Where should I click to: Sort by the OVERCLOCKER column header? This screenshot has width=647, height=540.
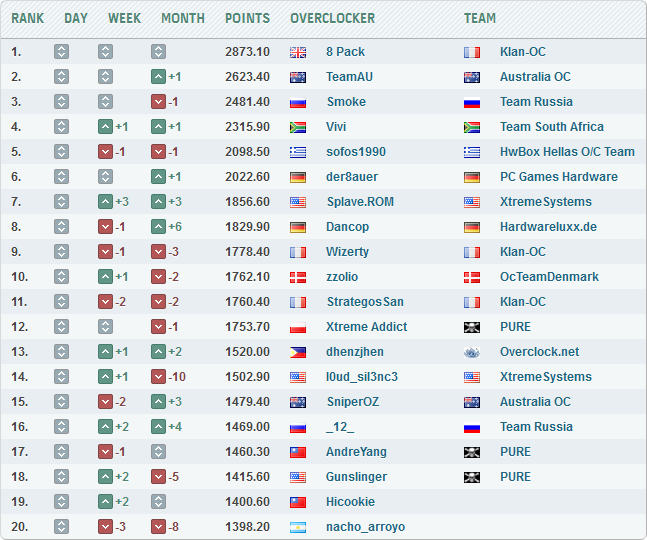pos(333,18)
